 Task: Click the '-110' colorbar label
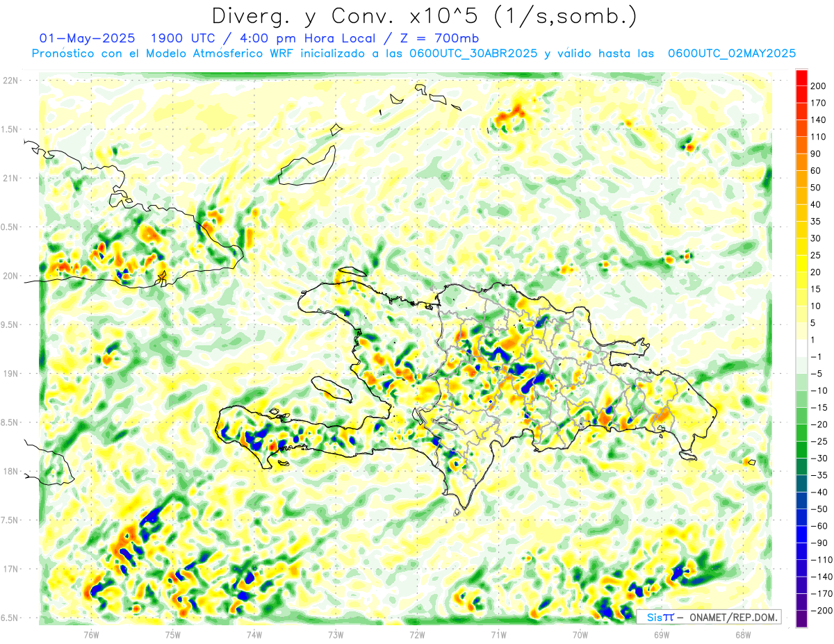pos(821,559)
